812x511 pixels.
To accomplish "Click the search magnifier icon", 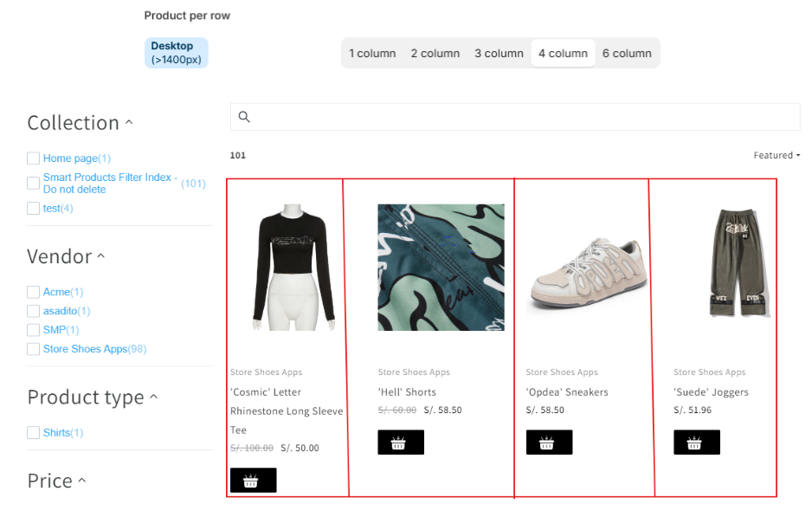I will [244, 117].
